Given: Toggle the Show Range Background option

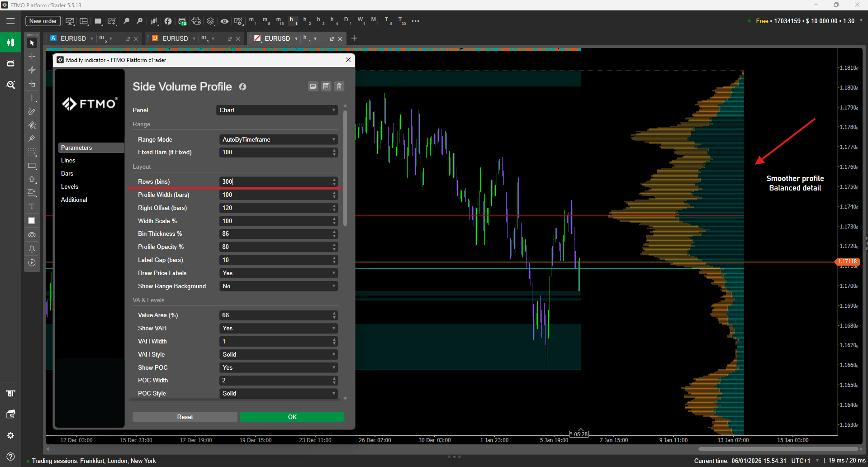Looking at the screenshot, I should (x=278, y=286).
